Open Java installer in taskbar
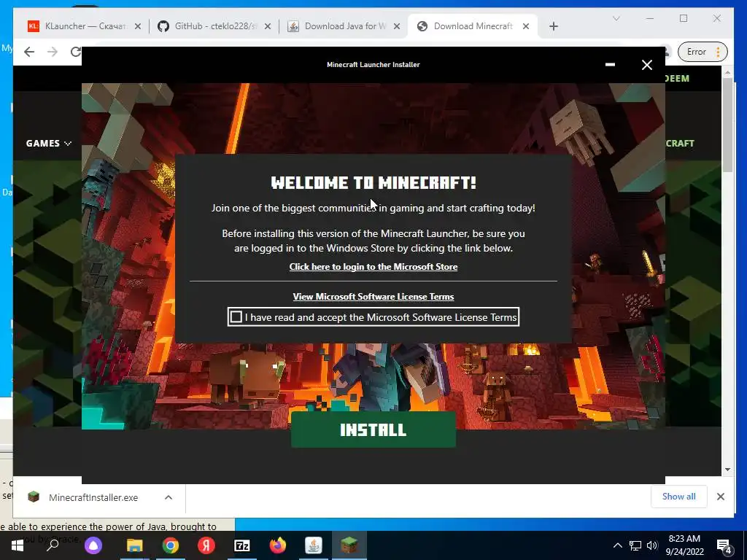747x560 pixels. [314, 545]
